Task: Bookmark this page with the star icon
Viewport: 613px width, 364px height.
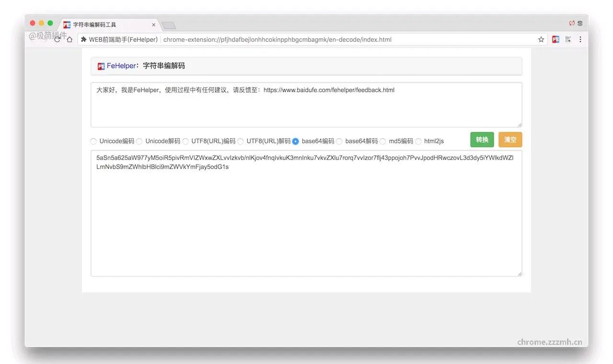Action: (541, 39)
